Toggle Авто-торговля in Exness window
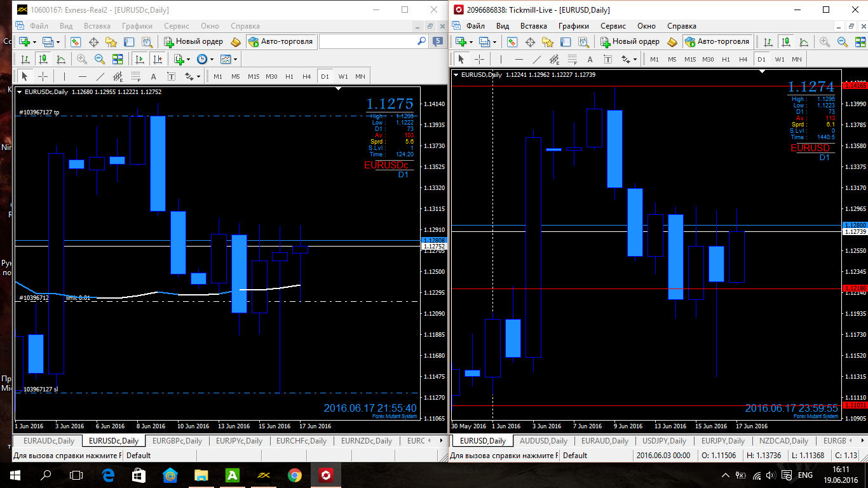This screenshot has width=868, height=488. click(x=281, y=41)
